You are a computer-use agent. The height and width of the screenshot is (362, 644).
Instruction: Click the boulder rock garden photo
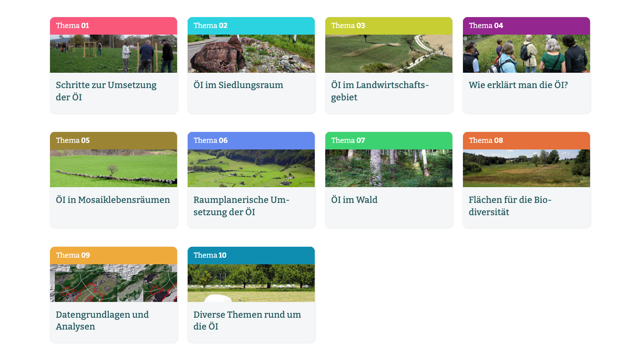pyautogui.click(x=251, y=53)
